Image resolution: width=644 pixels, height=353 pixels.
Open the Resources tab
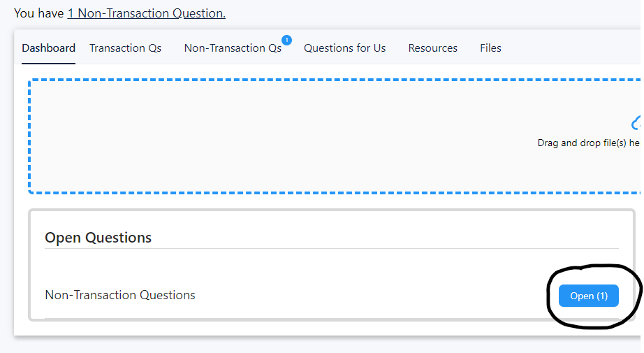[x=432, y=48]
